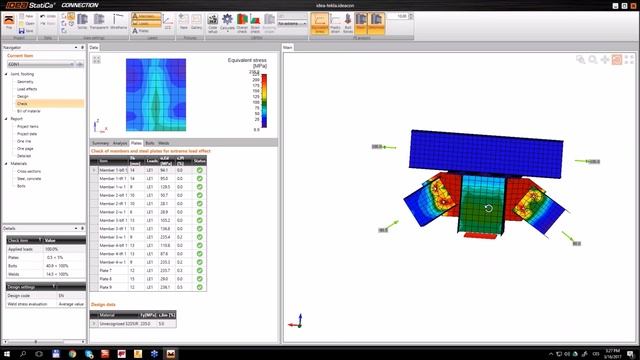Collapse the Materials tree node
Viewport: 640px width, 360px height.
pyautogui.click(x=6, y=164)
